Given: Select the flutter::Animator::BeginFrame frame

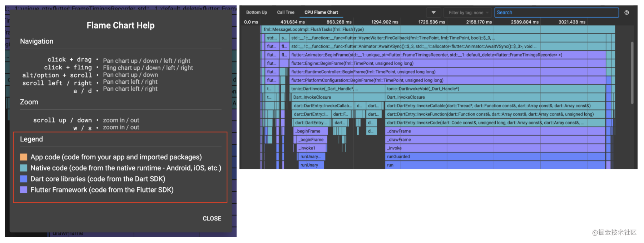Looking at the screenshot, I should [x=448, y=55].
